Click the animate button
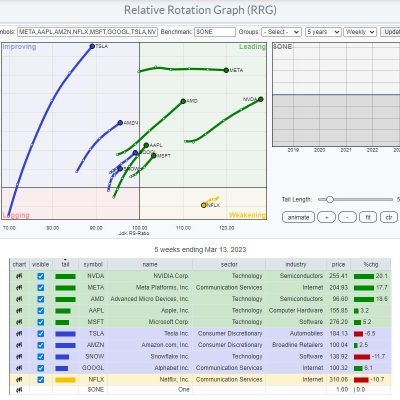 pyautogui.click(x=298, y=217)
